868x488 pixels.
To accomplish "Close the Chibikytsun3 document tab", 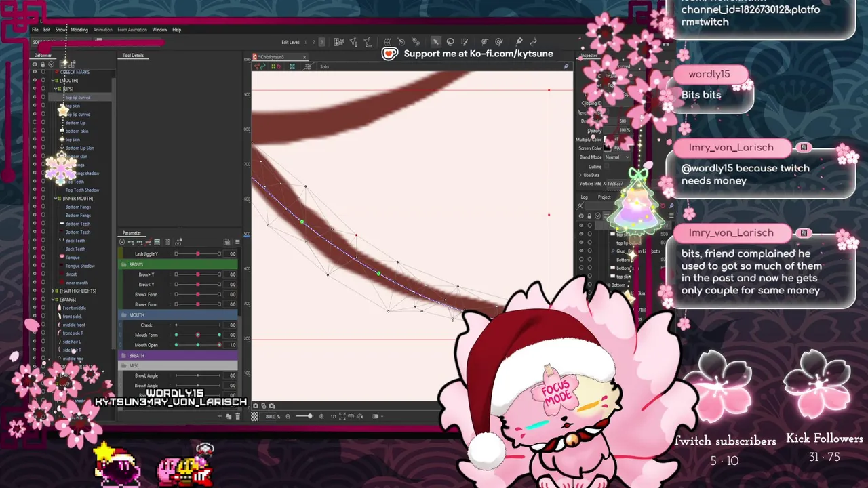I will [x=304, y=57].
